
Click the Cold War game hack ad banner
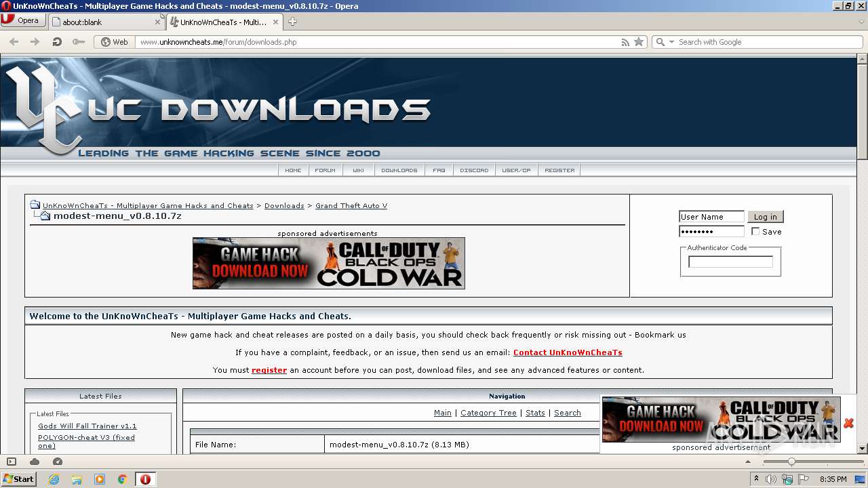click(x=329, y=263)
